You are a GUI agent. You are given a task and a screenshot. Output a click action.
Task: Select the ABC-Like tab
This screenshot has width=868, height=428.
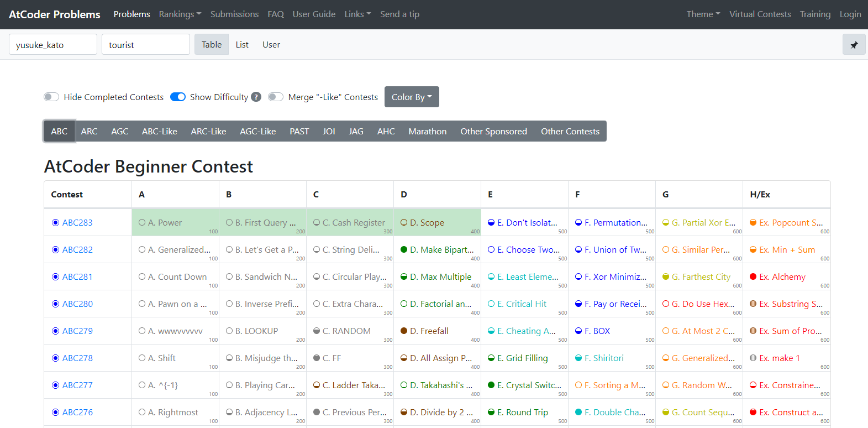pyautogui.click(x=160, y=131)
